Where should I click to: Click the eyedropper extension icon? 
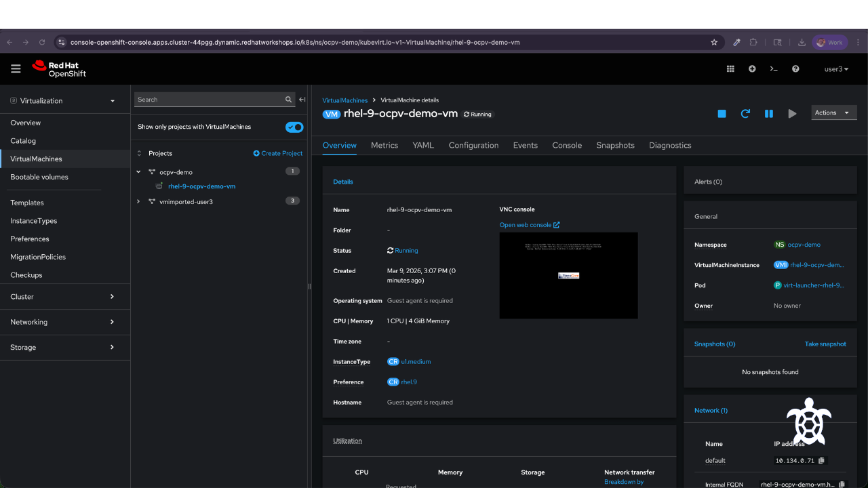pyautogui.click(x=736, y=42)
